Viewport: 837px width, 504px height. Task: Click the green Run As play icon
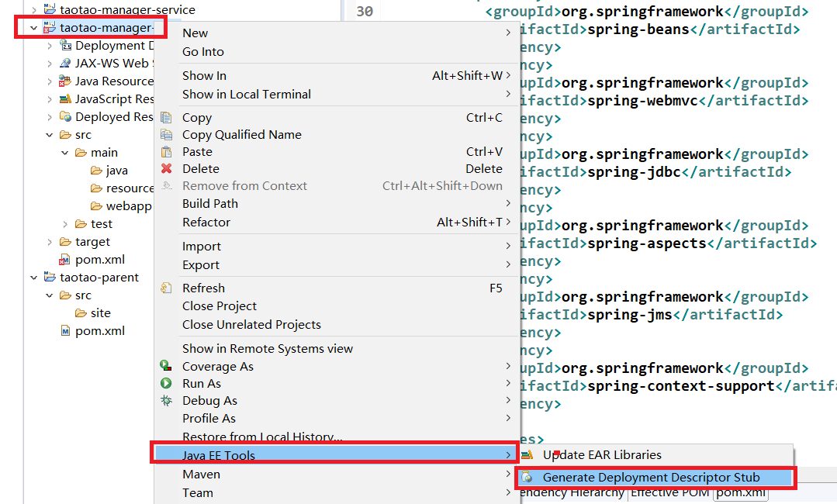pos(166,383)
